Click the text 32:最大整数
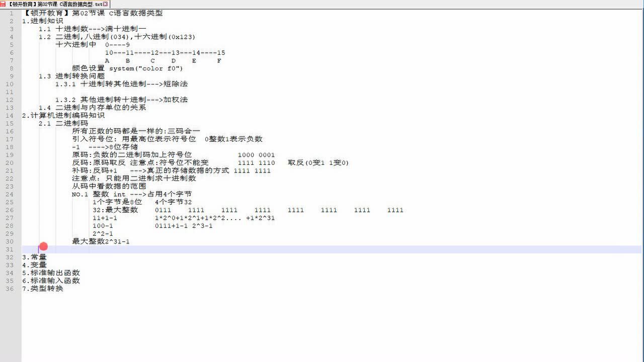 pos(115,210)
